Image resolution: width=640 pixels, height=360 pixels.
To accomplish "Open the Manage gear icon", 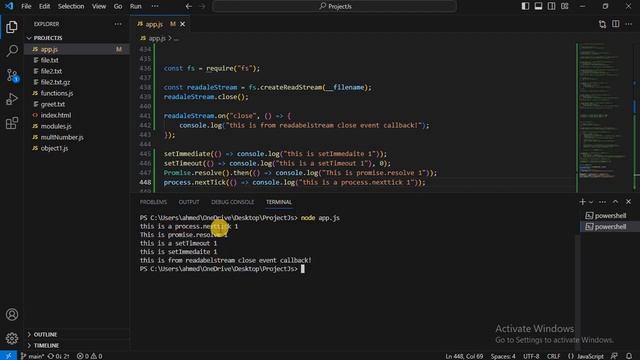I will pos(12,338).
